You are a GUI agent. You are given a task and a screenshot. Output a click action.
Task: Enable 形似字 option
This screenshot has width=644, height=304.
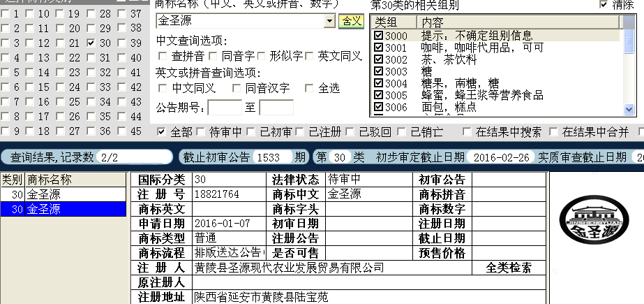[261, 55]
